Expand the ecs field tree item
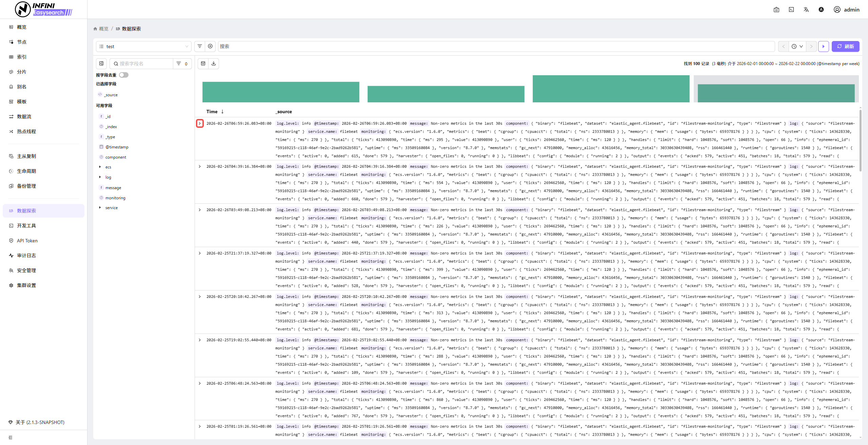The height and width of the screenshot is (445, 868). click(100, 167)
